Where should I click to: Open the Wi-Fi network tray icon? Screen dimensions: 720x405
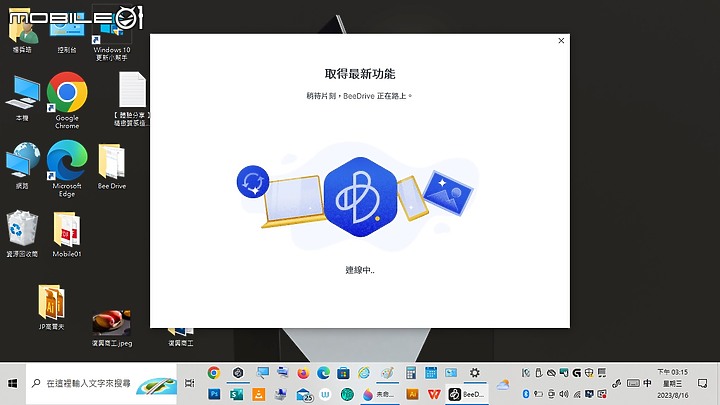pyautogui.click(x=577, y=394)
